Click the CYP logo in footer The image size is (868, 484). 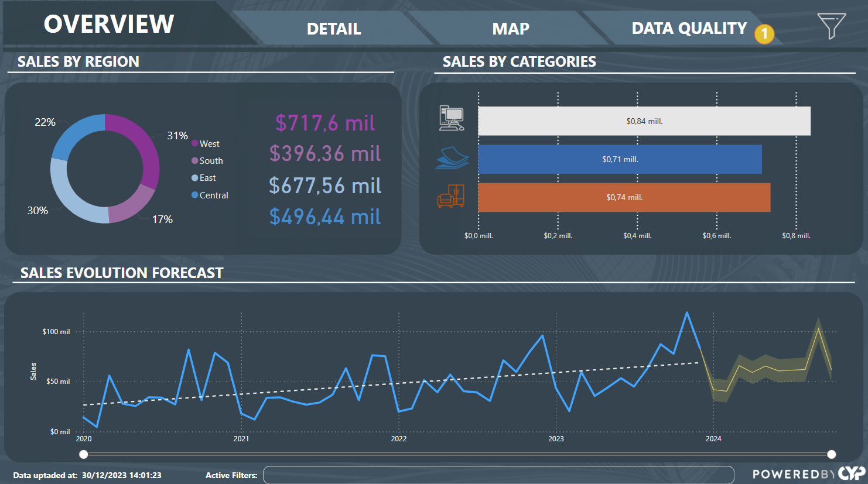click(x=851, y=473)
